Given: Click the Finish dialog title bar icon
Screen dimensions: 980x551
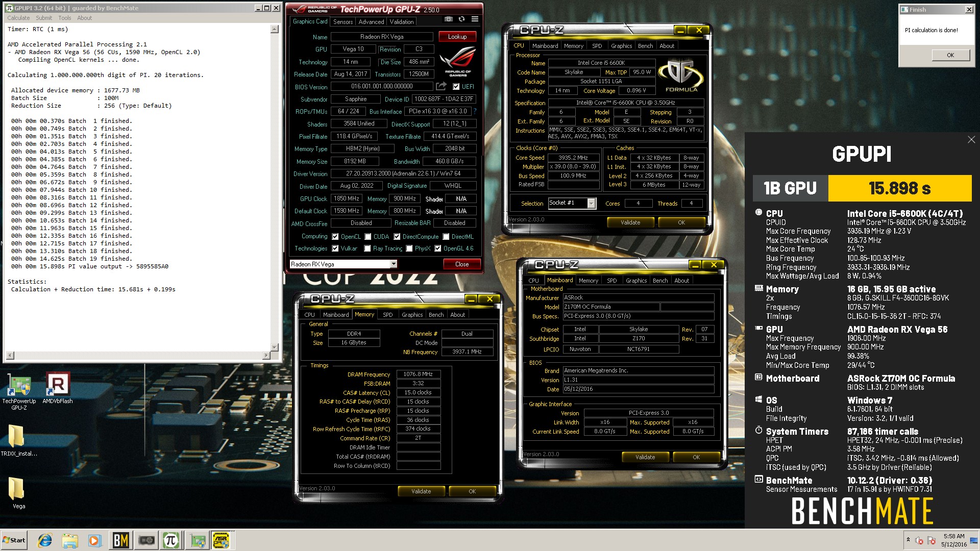Looking at the screenshot, I should [x=904, y=9].
